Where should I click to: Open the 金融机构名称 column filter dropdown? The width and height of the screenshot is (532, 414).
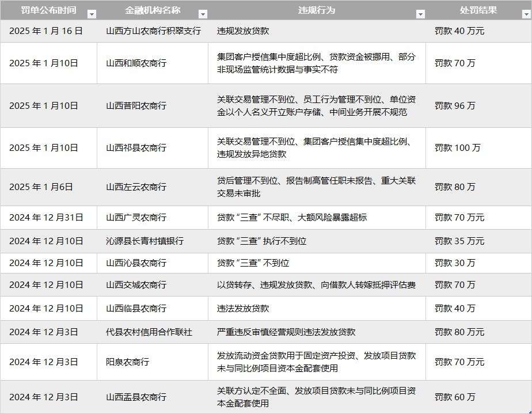(202, 10)
